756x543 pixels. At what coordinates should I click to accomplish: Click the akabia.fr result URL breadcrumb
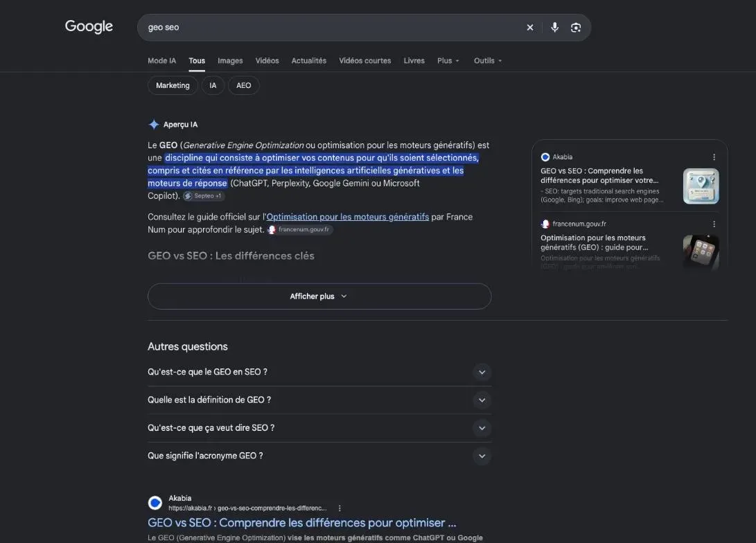click(x=247, y=508)
